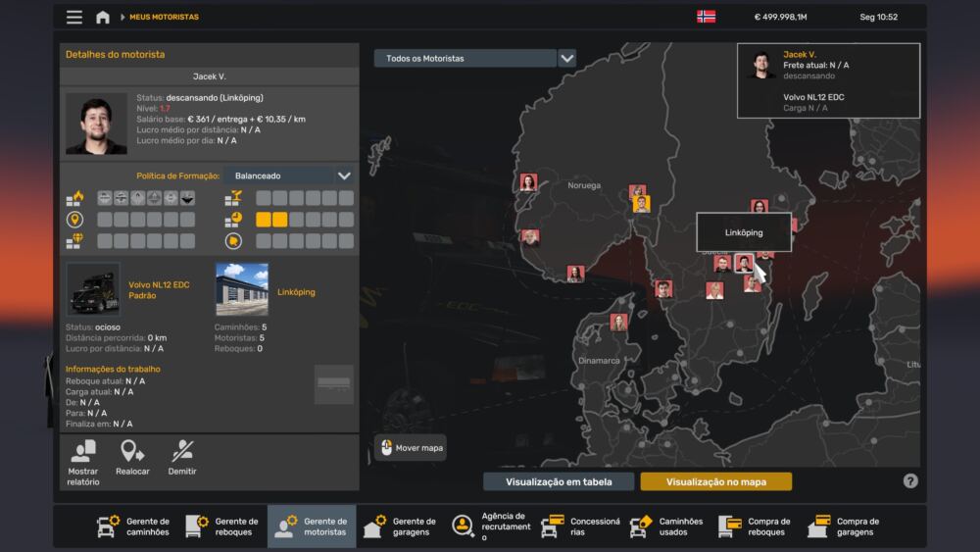The width and height of the screenshot is (980, 552).
Task: Expand the Todos os Motoristas dropdown
Action: coord(566,58)
